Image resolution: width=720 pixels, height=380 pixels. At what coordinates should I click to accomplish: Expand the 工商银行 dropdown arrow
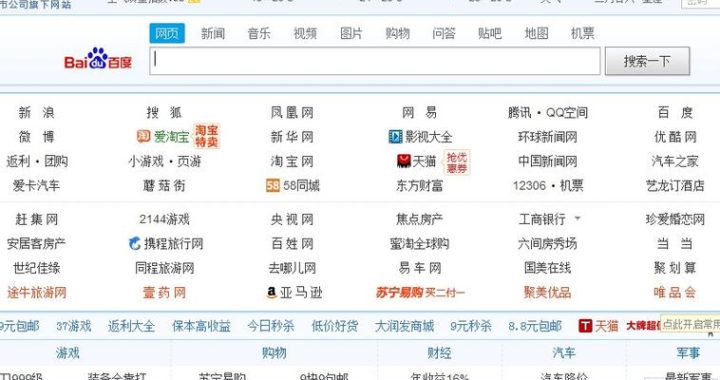tap(577, 218)
